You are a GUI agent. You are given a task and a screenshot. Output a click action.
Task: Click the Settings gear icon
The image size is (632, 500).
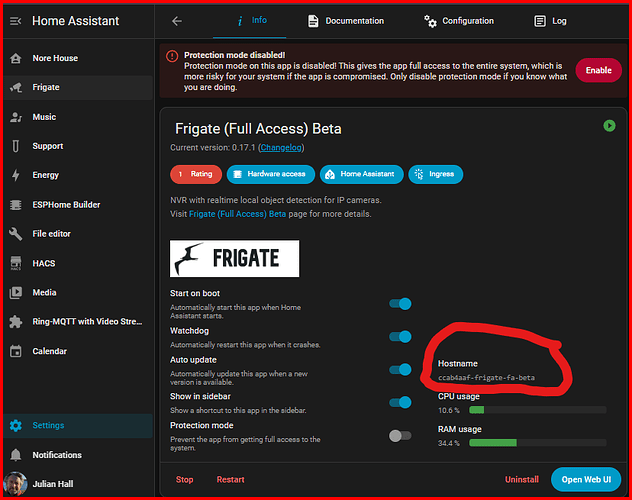[x=16, y=425]
